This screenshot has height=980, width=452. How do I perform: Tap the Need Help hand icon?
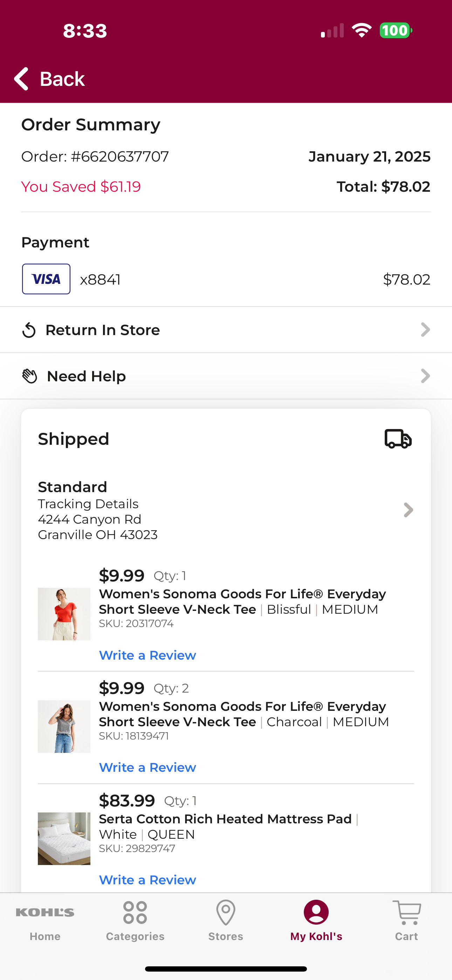30,376
